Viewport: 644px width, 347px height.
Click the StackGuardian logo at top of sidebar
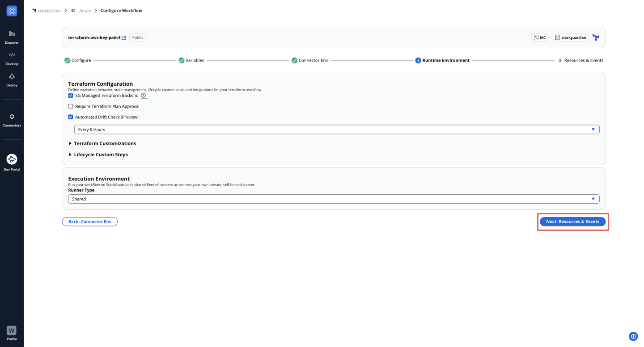(12, 11)
